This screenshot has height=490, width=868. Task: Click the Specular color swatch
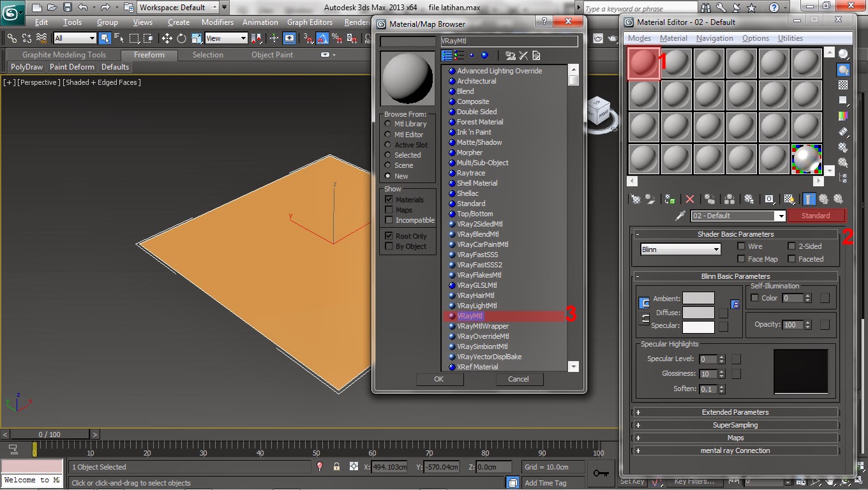pos(698,327)
